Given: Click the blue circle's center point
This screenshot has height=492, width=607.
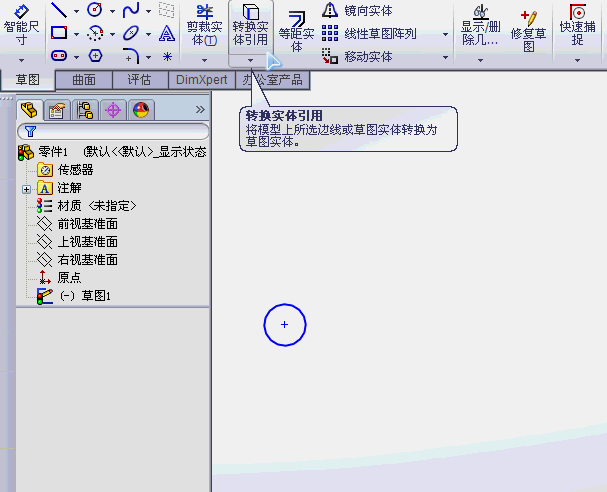Looking at the screenshot, I should [285, 324].
